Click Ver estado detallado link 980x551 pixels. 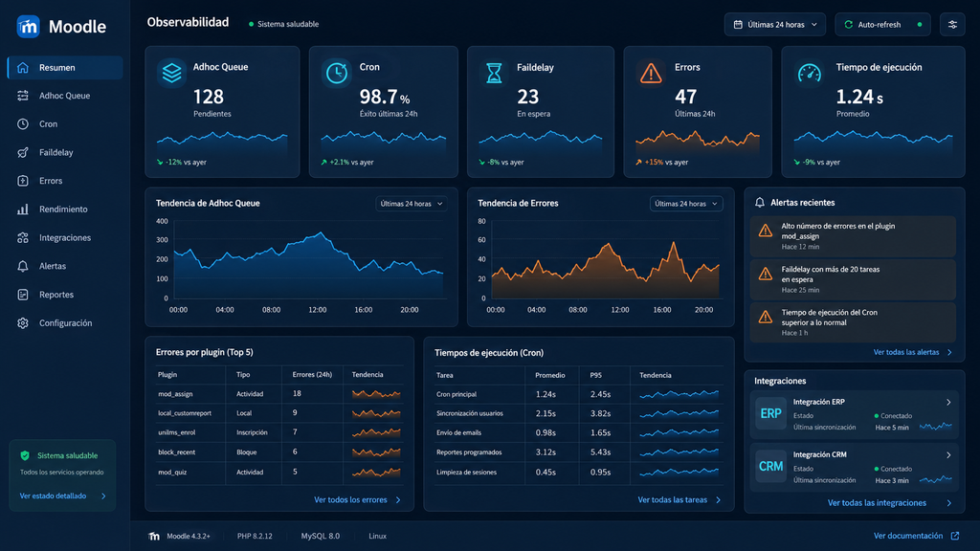coord(62,496)
